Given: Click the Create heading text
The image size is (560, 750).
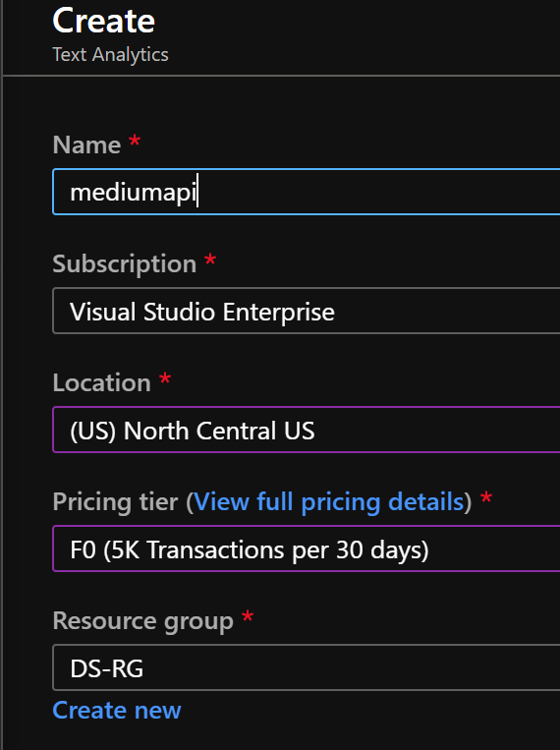Looking at the screenshot, I should 104,21.
